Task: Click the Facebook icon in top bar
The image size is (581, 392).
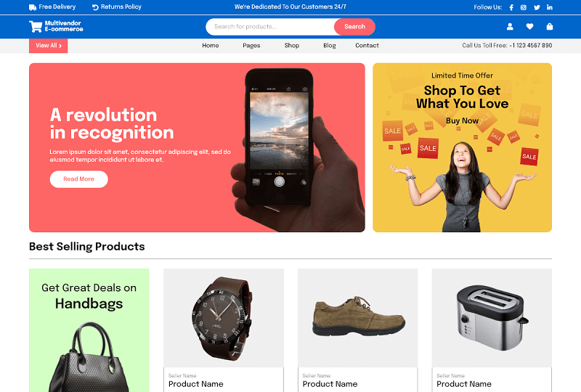Action: pos(511,7)
